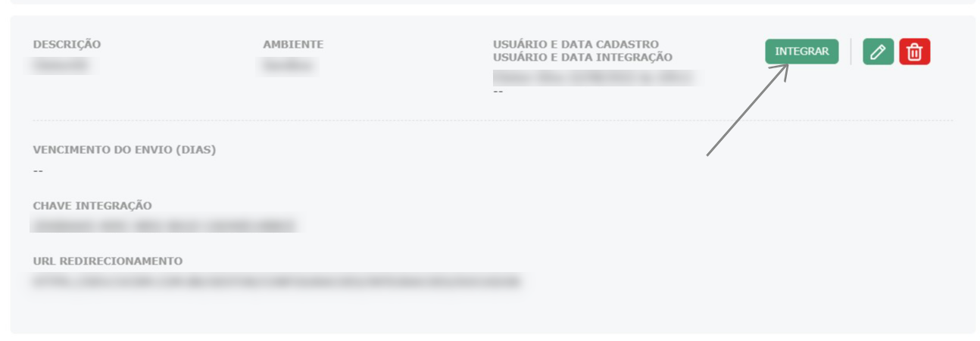Viewport: 980px width, 341px height.
Task: Select the URL REDIRECIONAMENTO label
Action: (108, 261)
